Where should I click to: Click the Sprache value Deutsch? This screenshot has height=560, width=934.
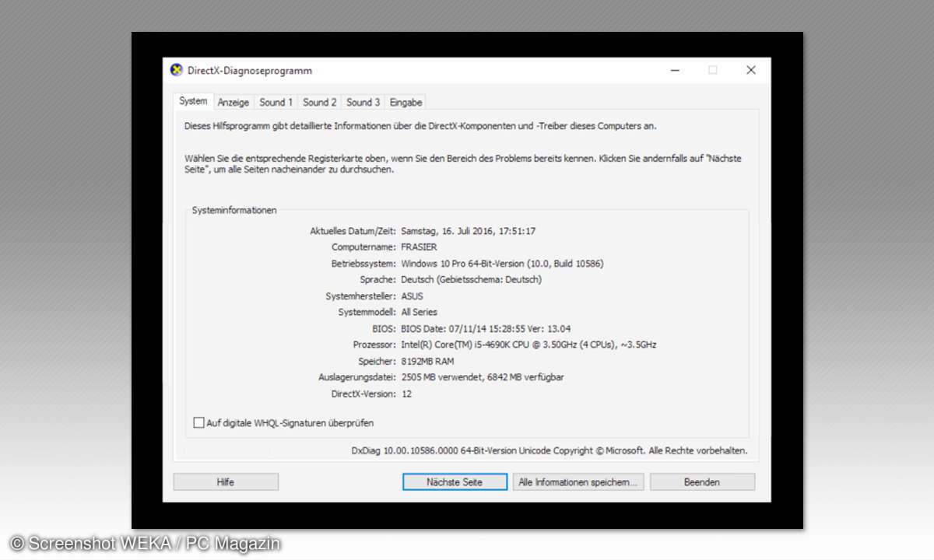click(x=471, y=279)
